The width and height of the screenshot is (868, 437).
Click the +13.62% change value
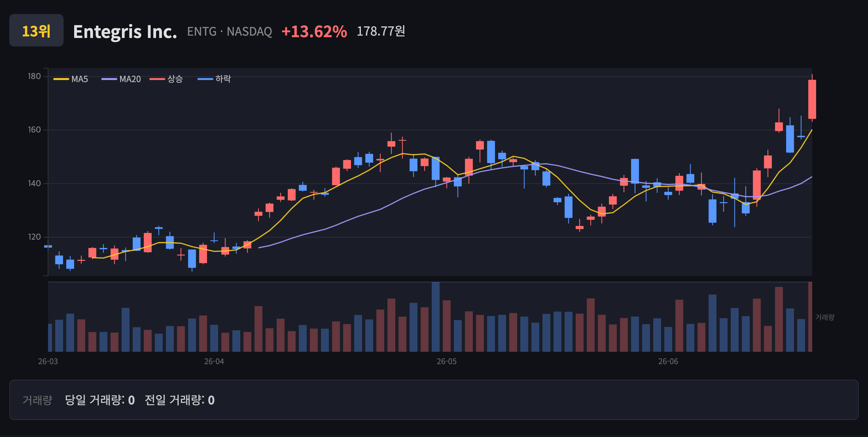pyautogui.click(x=314, y=31)
